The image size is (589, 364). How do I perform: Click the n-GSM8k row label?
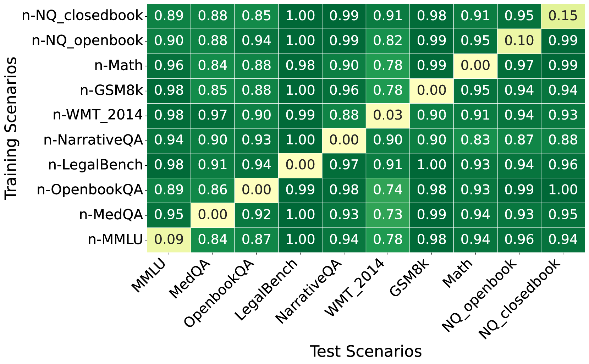[x=111, y=90]
